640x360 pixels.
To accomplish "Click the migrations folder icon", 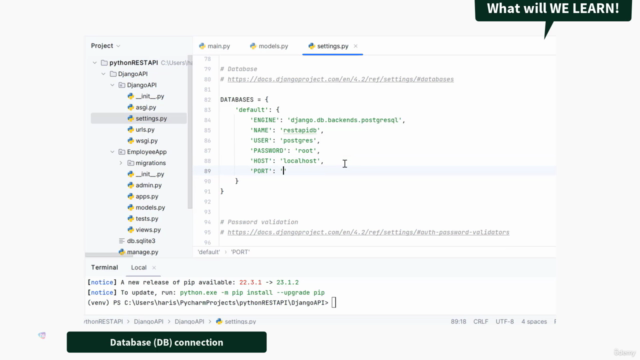I will pyautogui.click(x=131, y=163).
